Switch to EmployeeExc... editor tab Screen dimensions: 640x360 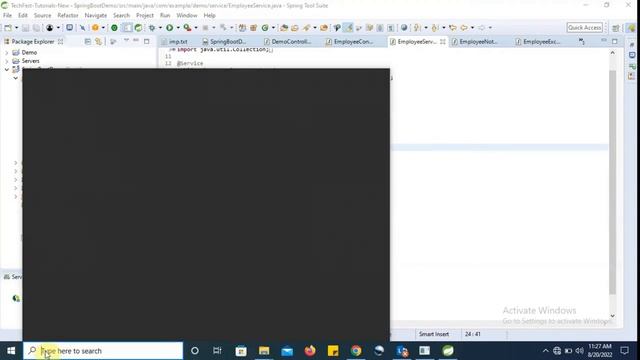coord(541,42)
